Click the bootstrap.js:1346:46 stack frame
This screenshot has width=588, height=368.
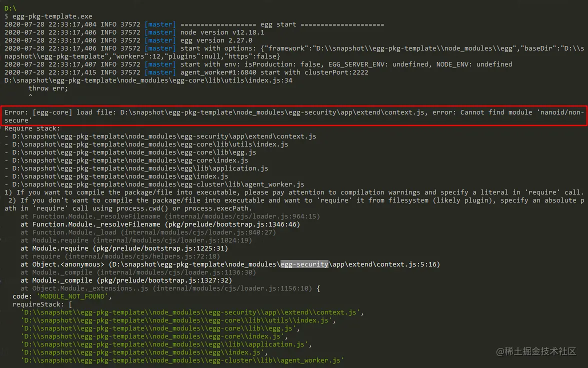click(160, 224)
